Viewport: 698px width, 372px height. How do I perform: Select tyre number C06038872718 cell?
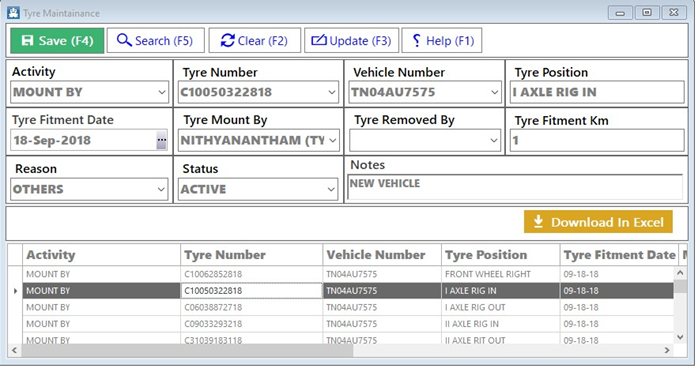[x=252, y=307]
